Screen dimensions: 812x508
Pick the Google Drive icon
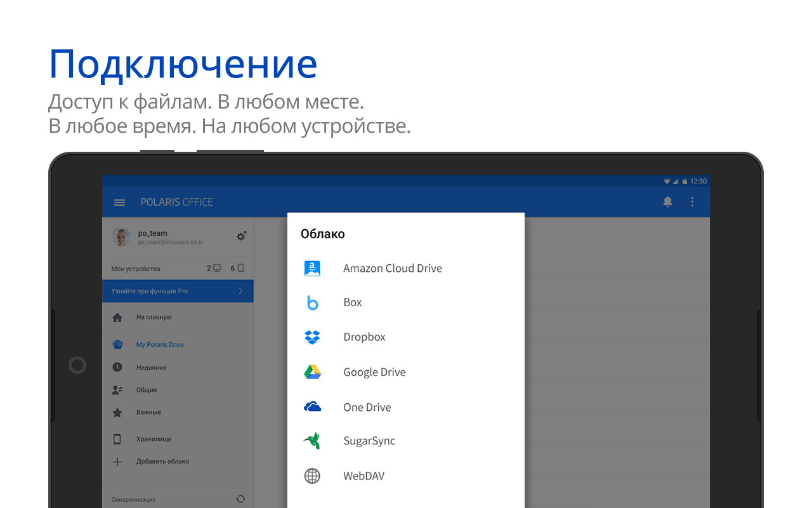[312, 372]
